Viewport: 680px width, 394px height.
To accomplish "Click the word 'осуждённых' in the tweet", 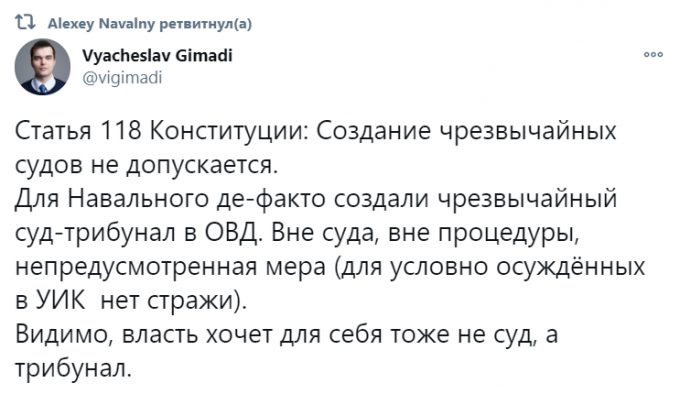I will (570, 267).
